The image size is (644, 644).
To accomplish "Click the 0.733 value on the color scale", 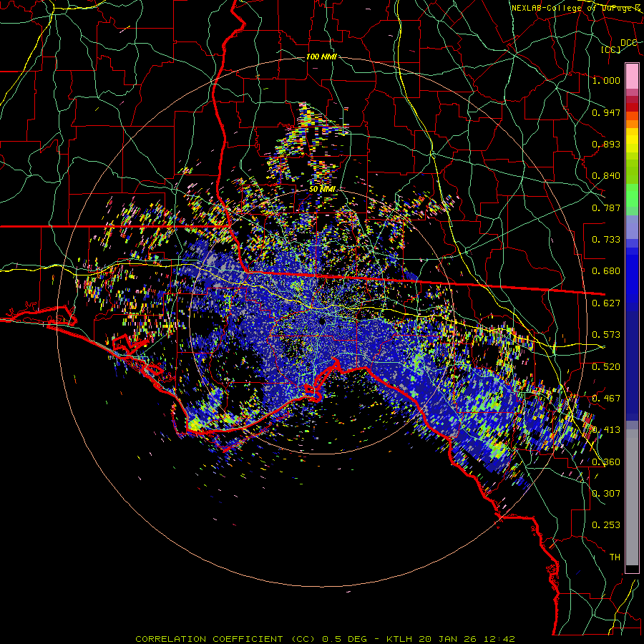I will tap(606, 240).
